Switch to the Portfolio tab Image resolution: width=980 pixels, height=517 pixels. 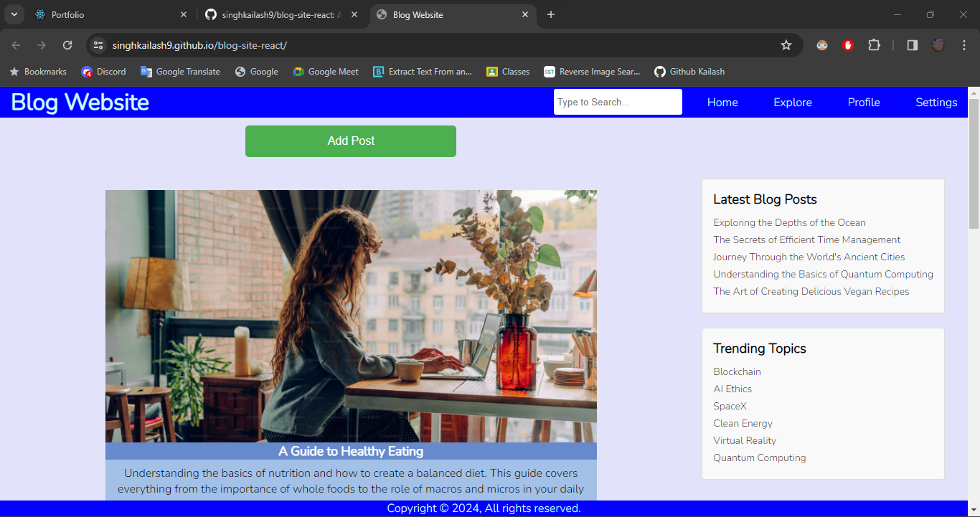click(x=111, y=14)
